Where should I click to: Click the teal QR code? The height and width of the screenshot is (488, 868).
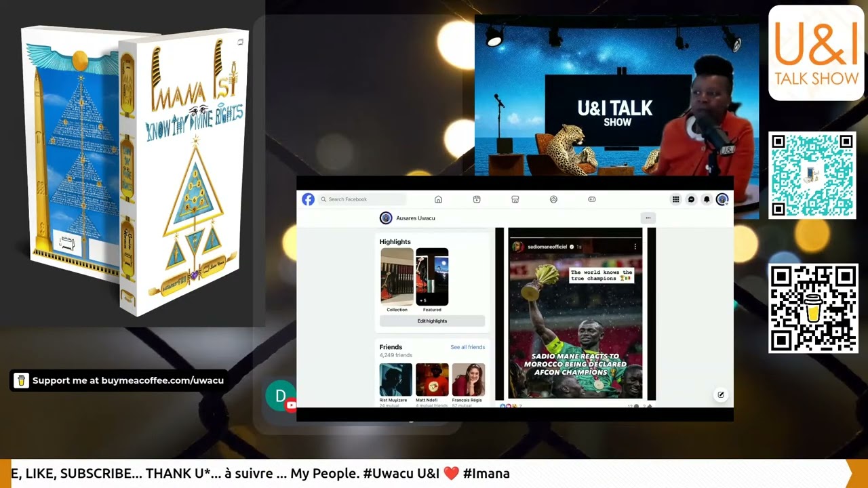point(812,176)
